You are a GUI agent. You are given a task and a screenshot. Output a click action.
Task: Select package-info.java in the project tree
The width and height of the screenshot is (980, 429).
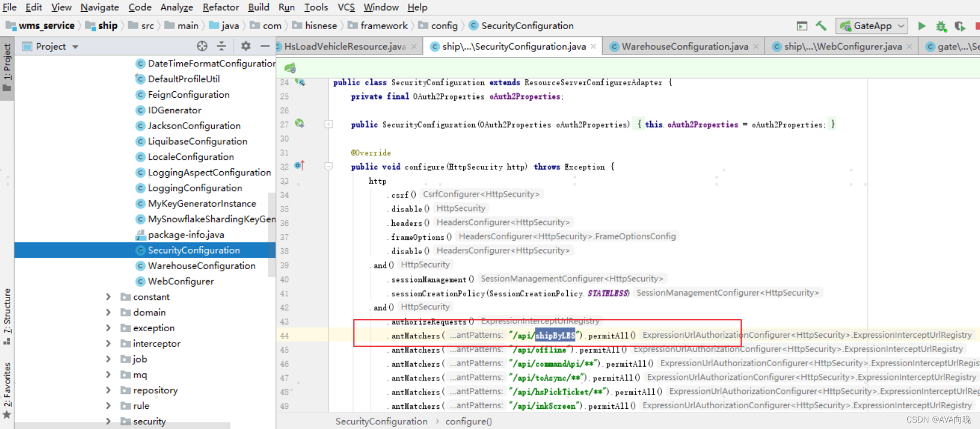(186, 235)
